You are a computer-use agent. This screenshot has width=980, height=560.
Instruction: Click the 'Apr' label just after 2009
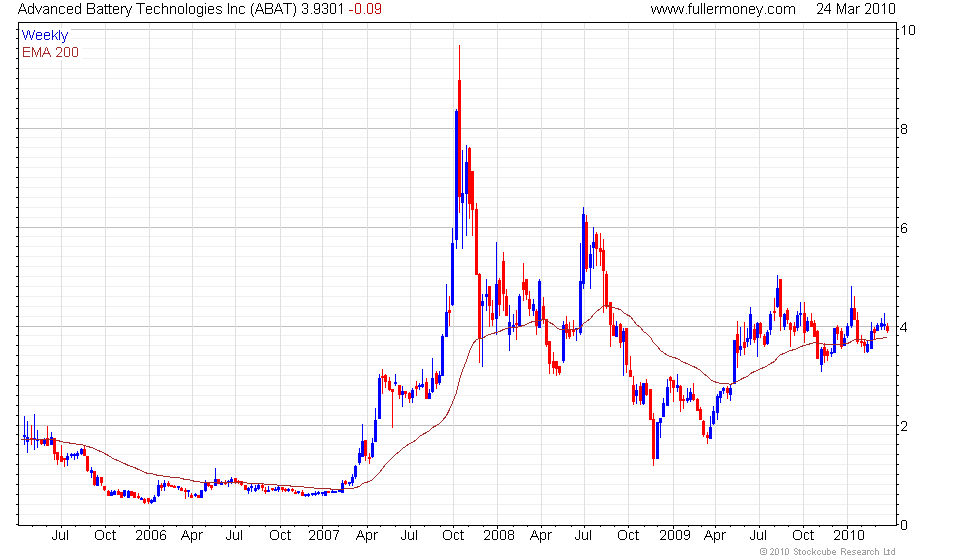tap(715, 536)
